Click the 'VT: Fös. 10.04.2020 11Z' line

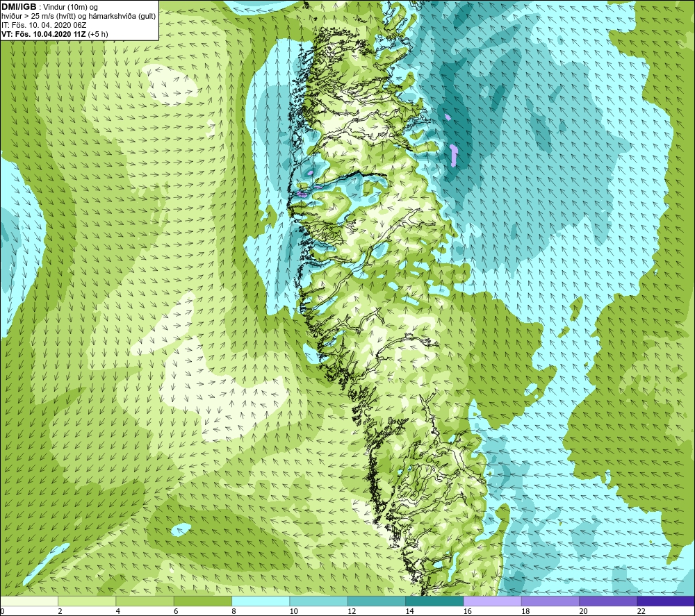(44, 34)
